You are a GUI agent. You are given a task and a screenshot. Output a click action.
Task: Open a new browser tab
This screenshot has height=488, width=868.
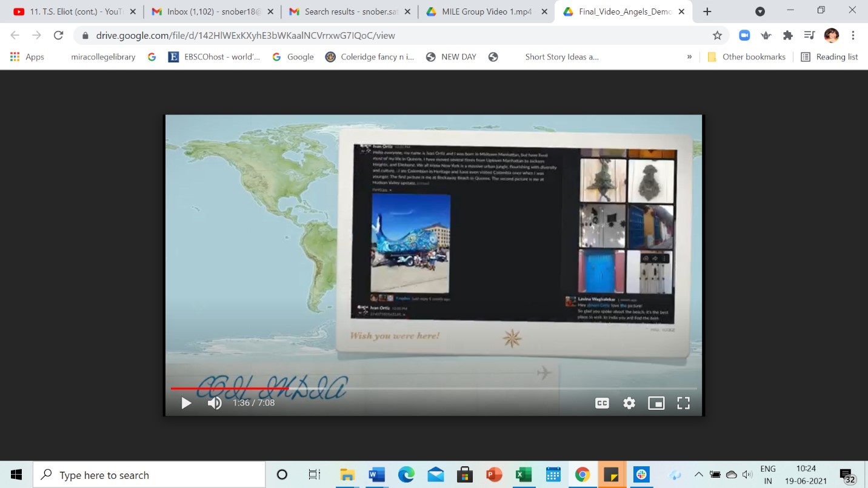707,12
